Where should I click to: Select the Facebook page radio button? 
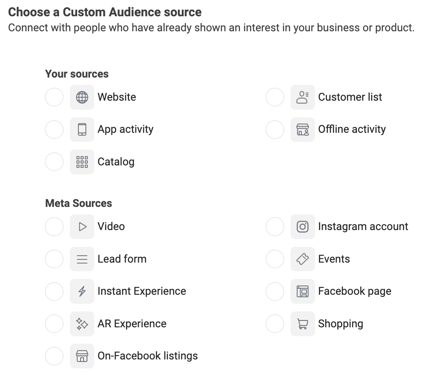[275, 291]
